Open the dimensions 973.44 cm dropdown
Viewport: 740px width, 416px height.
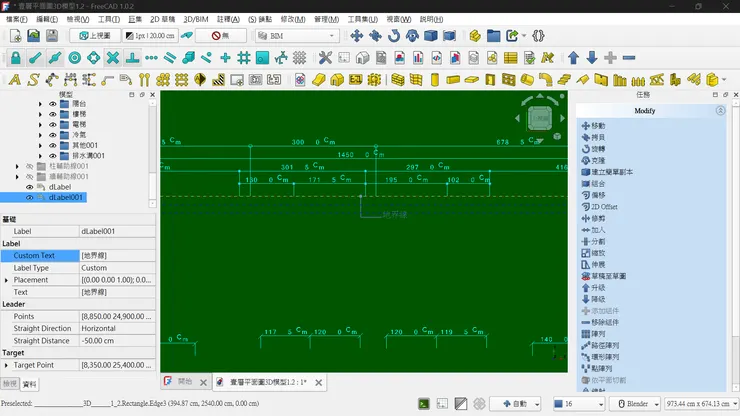[x=701, y=404]
